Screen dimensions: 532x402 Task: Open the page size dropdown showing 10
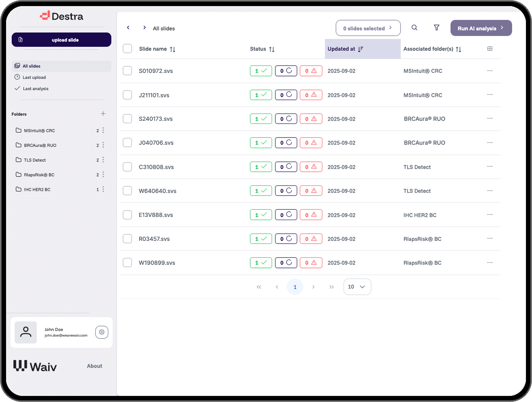(x=357, y=287)
